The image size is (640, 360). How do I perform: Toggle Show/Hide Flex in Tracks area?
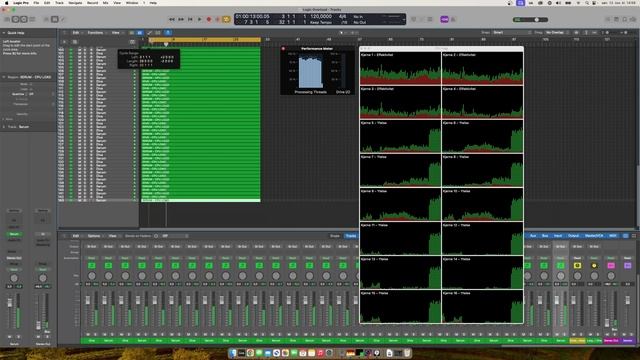(158, 33)
